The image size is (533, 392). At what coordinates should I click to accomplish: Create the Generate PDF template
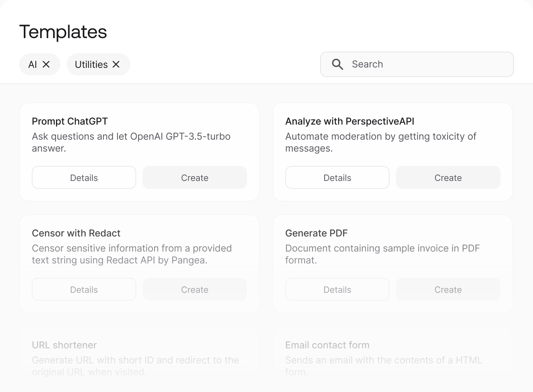448,290
